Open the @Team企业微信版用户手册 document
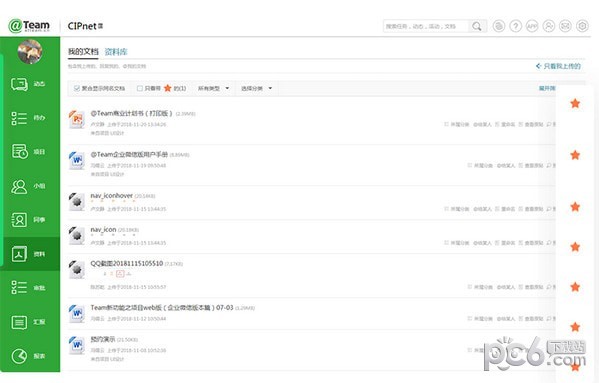 (129, 154)
